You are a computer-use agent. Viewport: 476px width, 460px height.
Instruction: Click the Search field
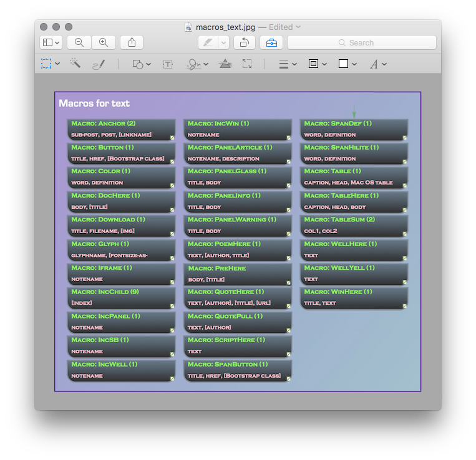361,42
